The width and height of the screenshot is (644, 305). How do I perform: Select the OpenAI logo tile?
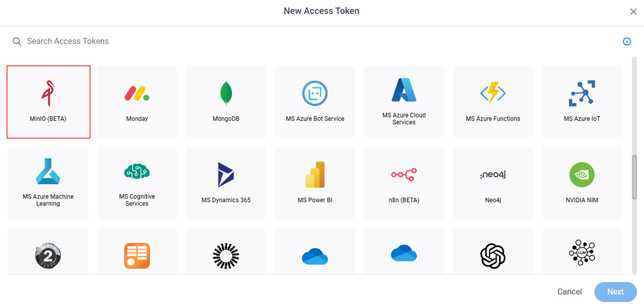[493, 251]
